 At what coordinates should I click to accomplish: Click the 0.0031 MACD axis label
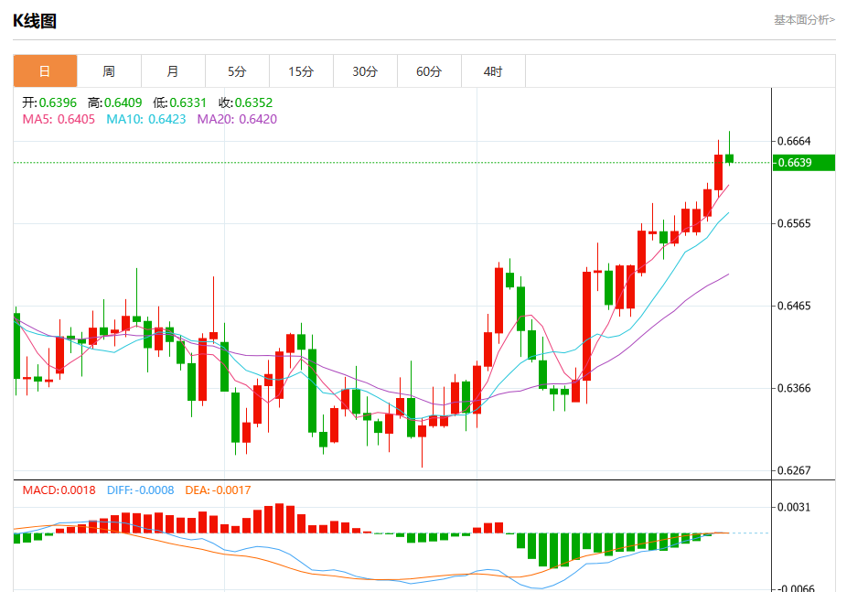tap(795, 507)
